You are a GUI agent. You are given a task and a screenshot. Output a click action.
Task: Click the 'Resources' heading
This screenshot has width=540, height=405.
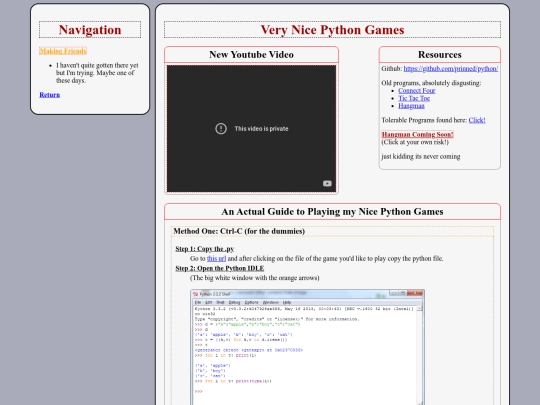[440, 55]
